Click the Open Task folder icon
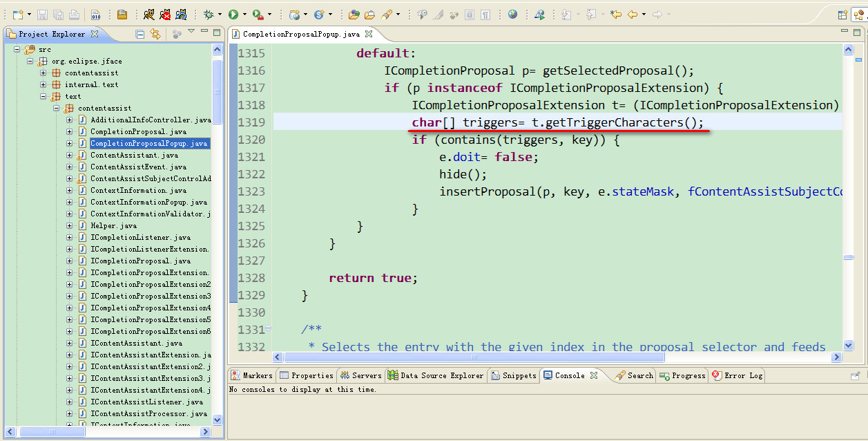The image size is (868, 441). [369, 14]
